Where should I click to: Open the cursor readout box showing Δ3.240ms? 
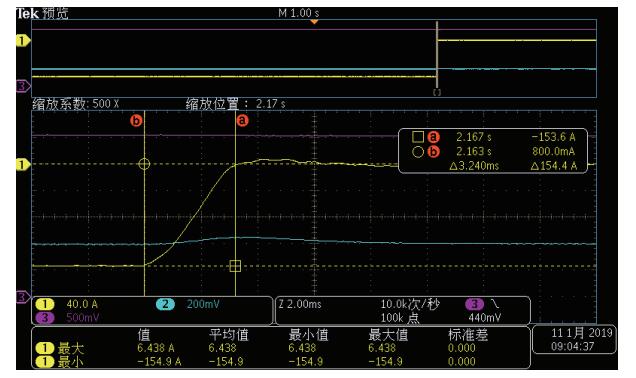(493, 151)
